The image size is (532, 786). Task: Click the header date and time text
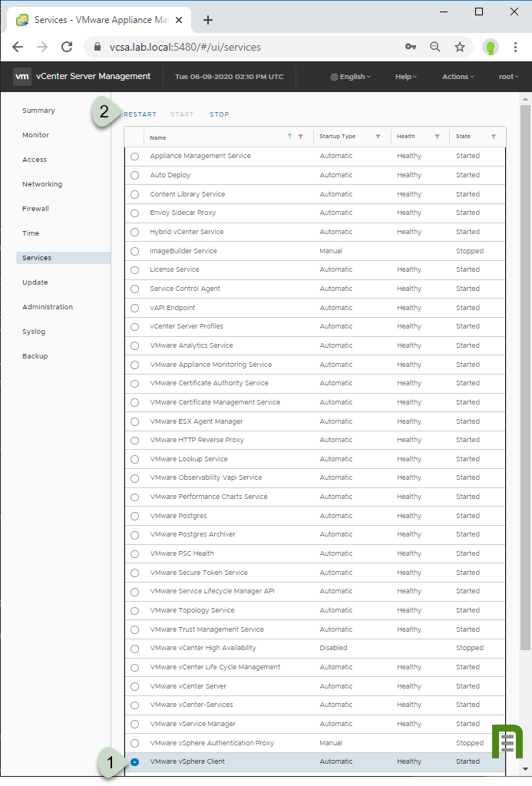click(229, 77)
